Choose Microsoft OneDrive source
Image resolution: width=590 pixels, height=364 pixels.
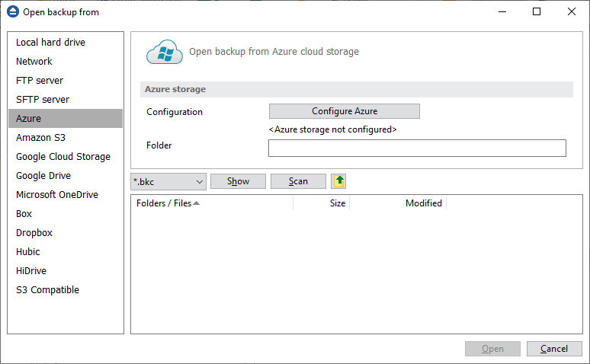point(66,195)
